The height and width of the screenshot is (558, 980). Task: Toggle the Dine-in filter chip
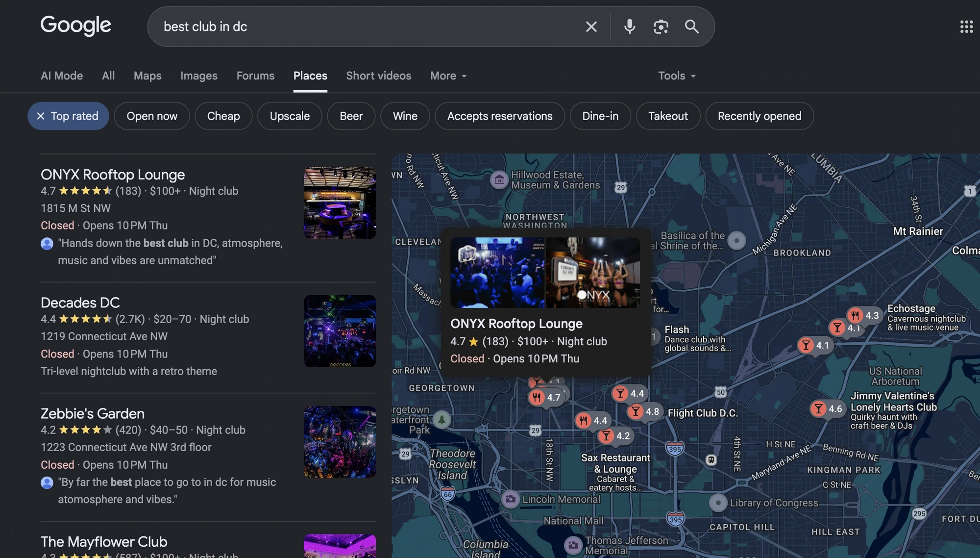click(x=600, y=116)
